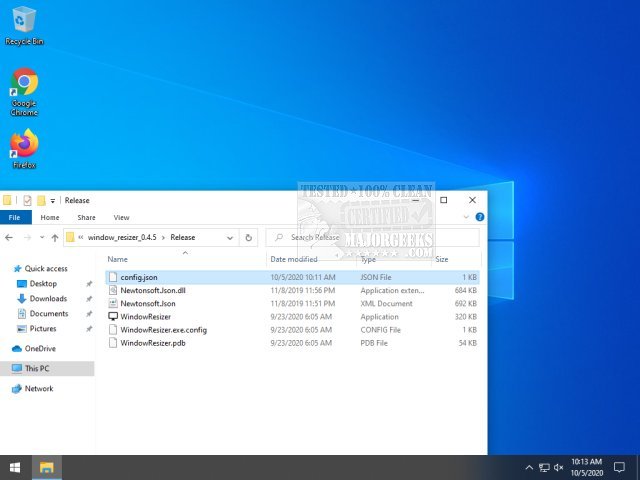This screenshot has width=640, height=480.
Task: Select WindowResizer.pdb file
Action: pos(292,343)
